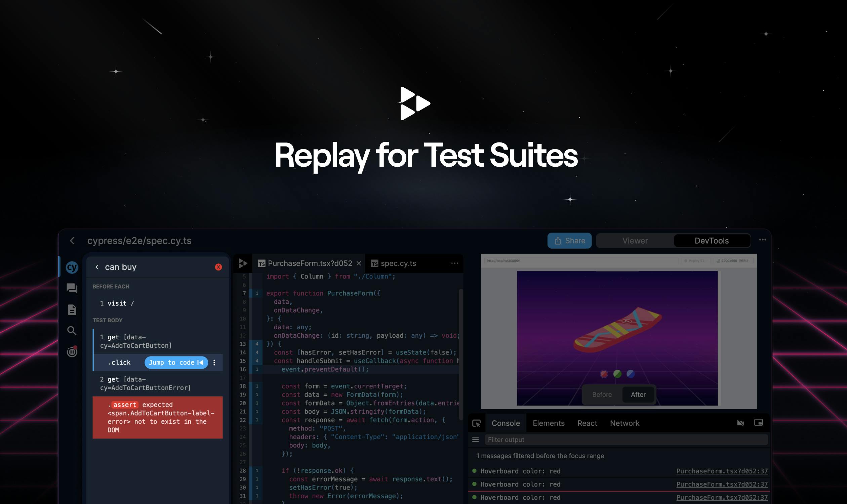Image resolution: width=847 pixels, height=504 pixels.
Task: Switch to the PurchaseForm.tsx?d052 editor tab
Action: (310, 263)
